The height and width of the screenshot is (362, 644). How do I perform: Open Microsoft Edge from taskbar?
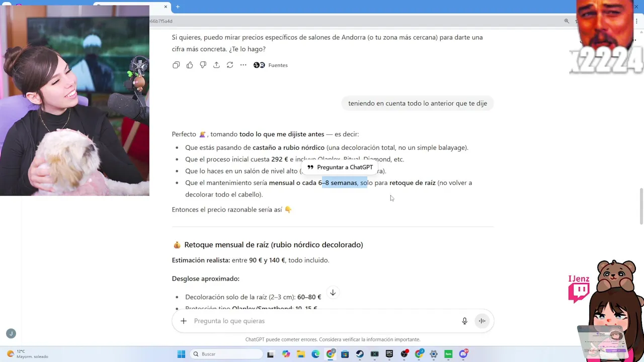(315, 354)
